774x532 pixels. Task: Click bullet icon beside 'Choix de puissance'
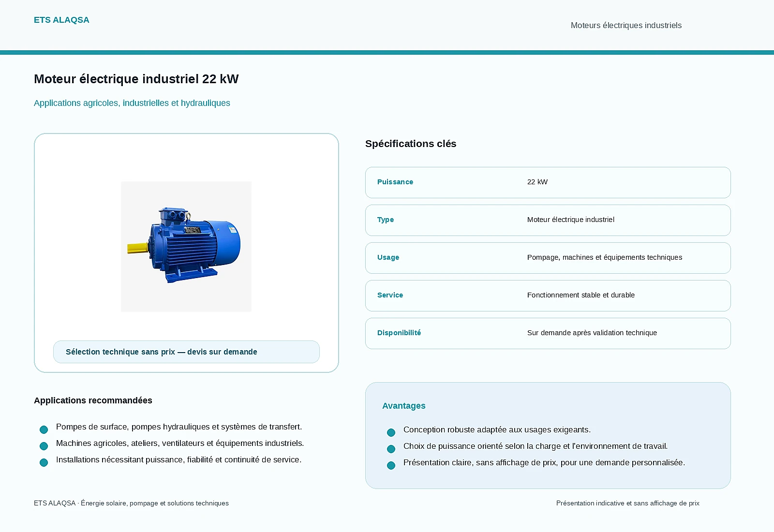click(x=391, y=449)
